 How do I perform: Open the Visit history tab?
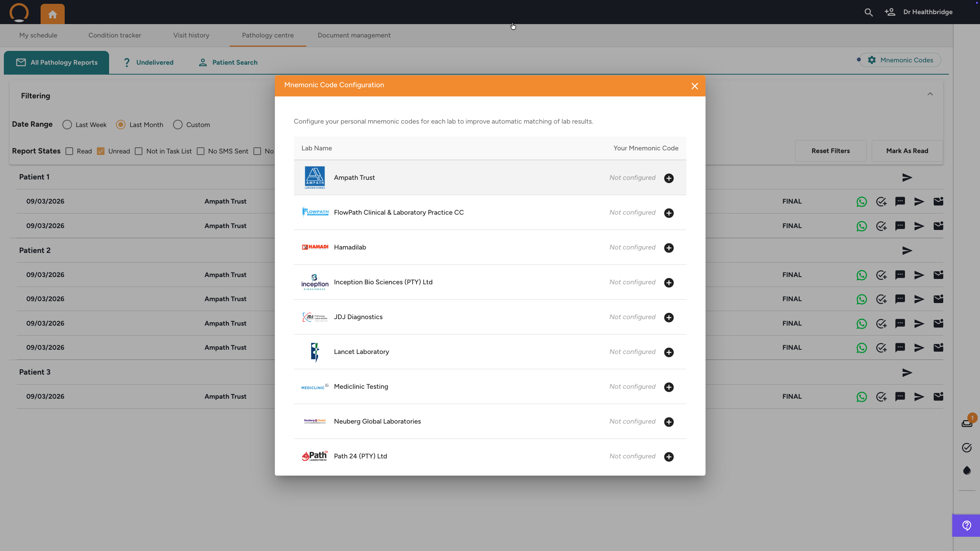click(191, 35)
